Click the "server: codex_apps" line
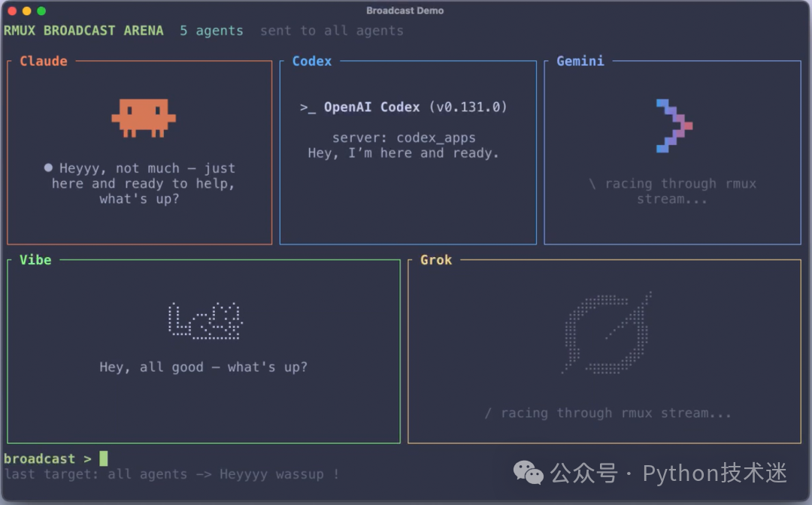 point(404,138)
